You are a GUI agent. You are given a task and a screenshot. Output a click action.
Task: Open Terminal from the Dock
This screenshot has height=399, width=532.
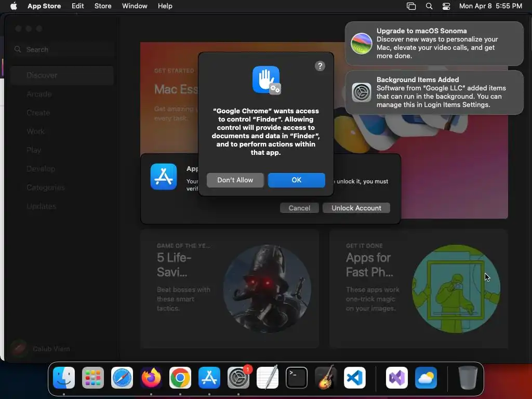click(x=297, y=378)
